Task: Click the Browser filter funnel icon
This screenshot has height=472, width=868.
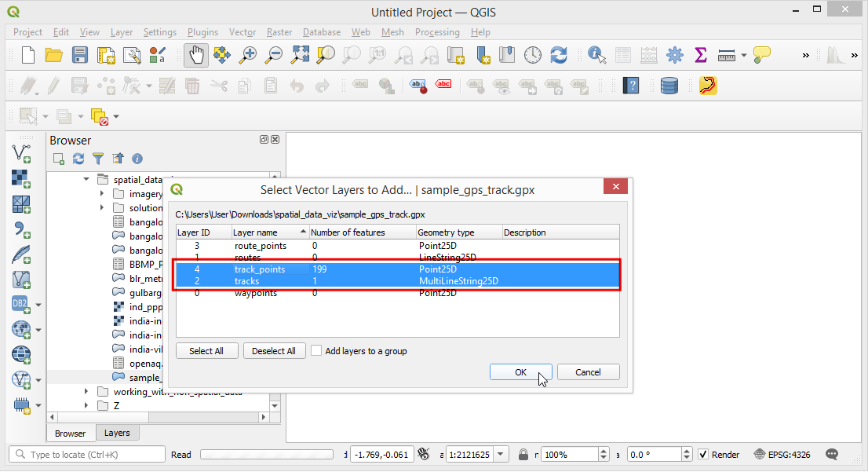Action: point(98,159)
